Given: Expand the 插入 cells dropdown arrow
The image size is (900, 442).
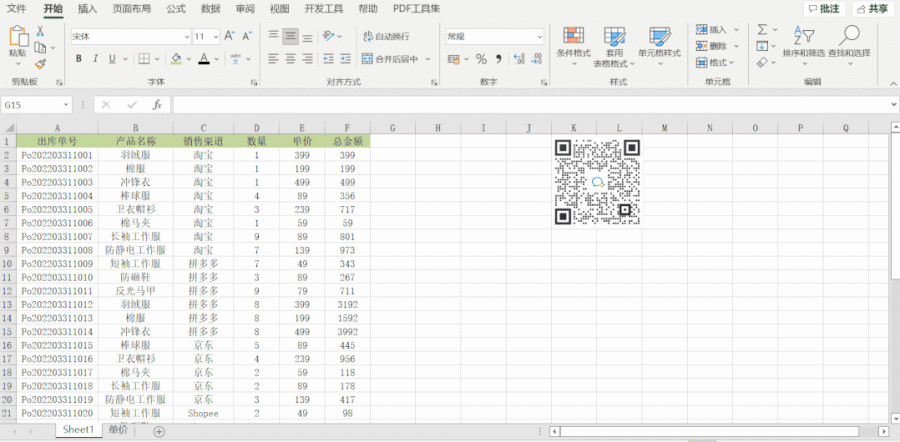Looking at the screenshot, I should pyautogui.click(x=736, y=29).
